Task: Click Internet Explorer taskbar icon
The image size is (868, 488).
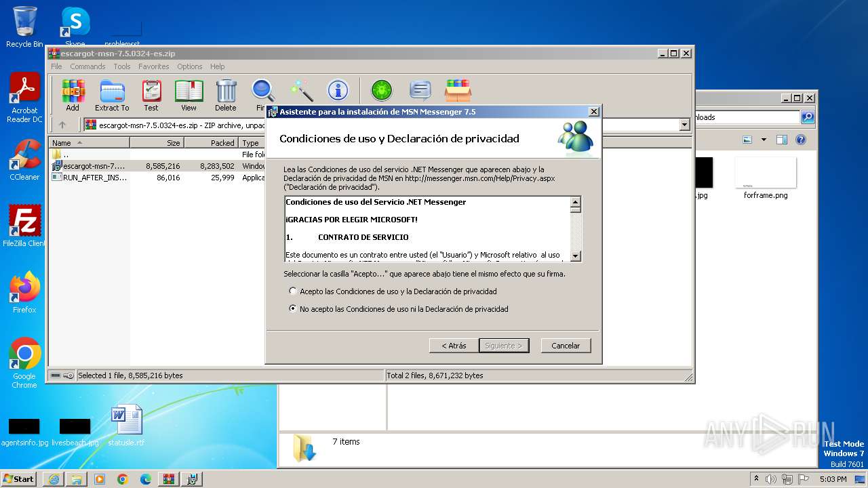Action: click(x=54, y=479)
